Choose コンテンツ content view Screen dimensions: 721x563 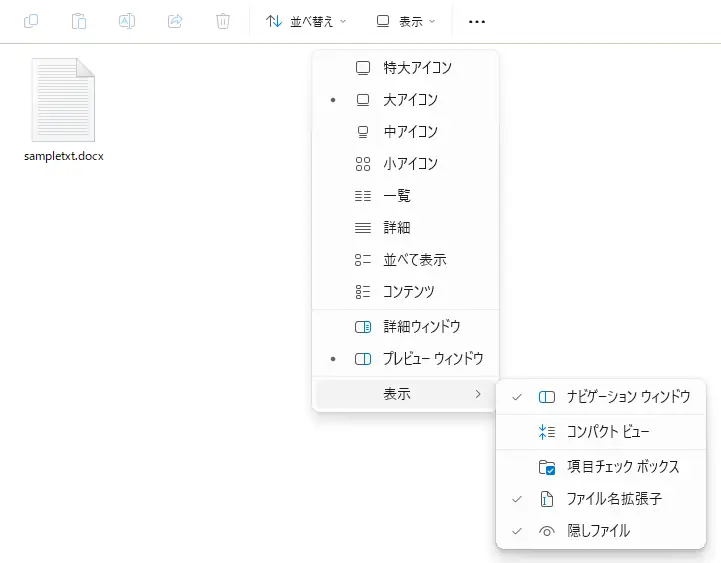pyautogui.click(x=405, y=292)
